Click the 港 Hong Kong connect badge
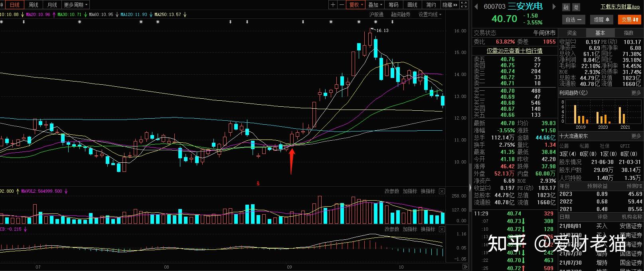This screenshot has height=271, width=644. [576, 7]
